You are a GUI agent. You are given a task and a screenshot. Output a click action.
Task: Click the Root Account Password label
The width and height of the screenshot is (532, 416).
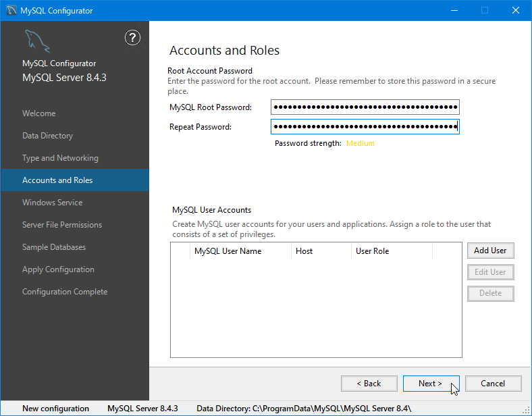[210, 71]
